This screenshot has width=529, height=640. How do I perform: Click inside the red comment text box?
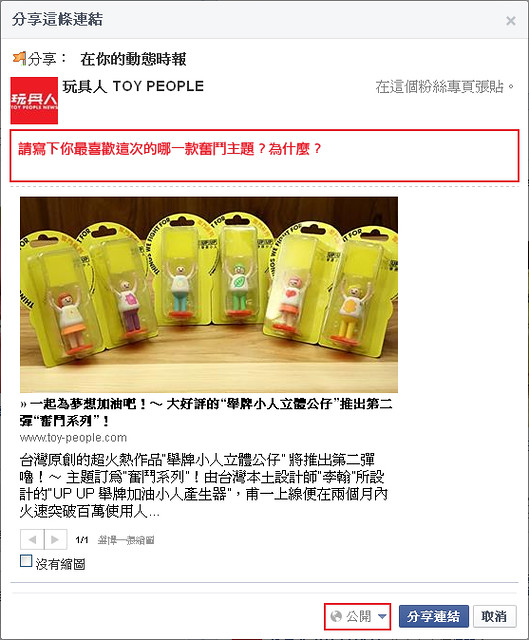[264, 156]
